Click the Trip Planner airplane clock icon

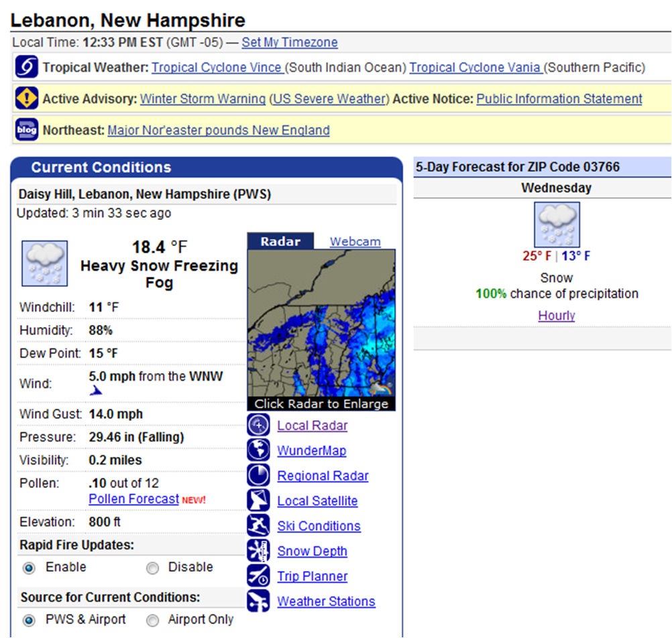[x=258, y=576]
